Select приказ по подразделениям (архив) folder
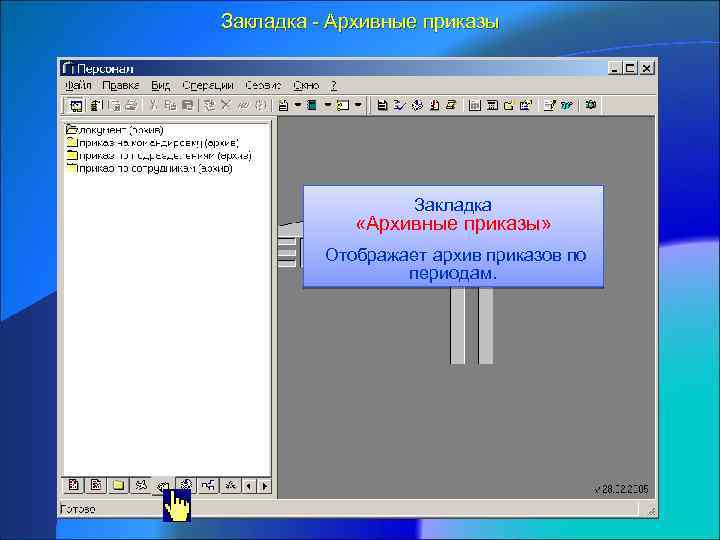 159,156
